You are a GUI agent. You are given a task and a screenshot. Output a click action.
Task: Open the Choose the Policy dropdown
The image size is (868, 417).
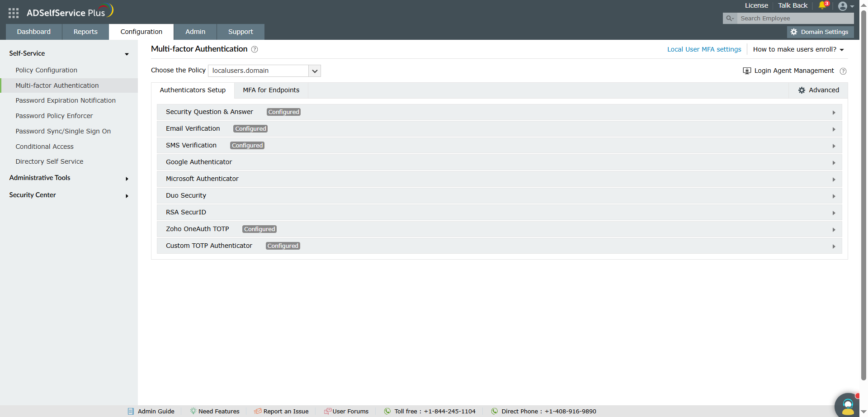(314, 71)
